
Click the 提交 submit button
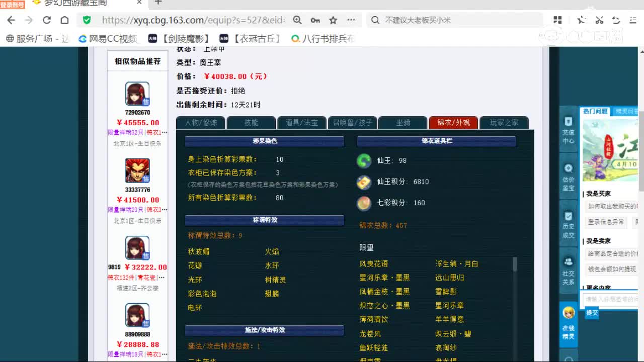[x=592, y=313]
